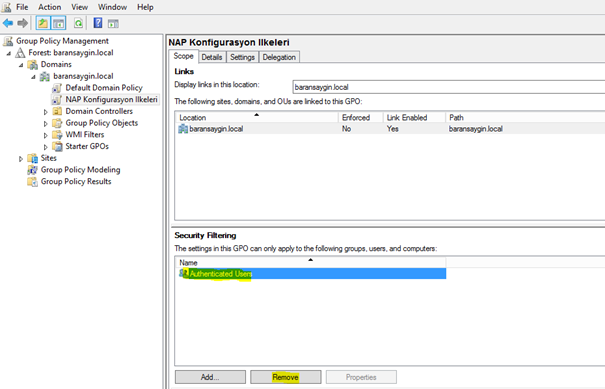The image size is (605, 389).
Task: Collapse the Domains node
Action: (21, 65)
